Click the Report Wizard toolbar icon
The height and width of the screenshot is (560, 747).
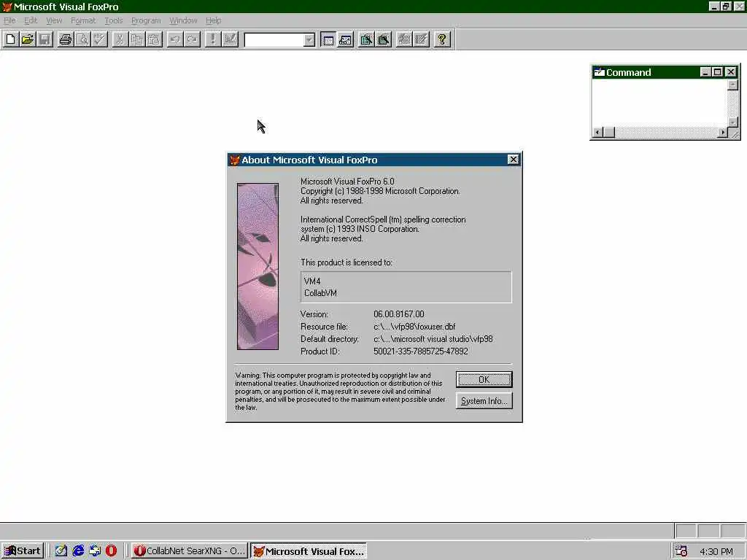point(383,39)
